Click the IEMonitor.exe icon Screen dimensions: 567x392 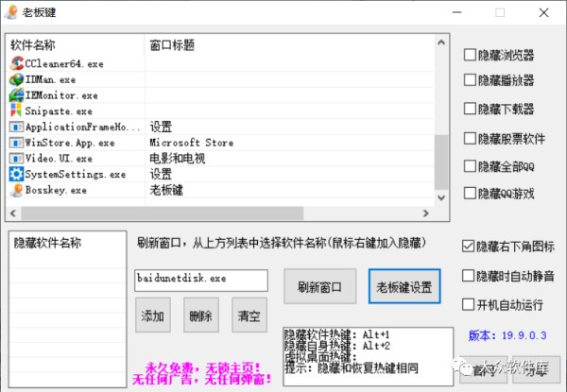pyautogui.click(x=16, y=95)
